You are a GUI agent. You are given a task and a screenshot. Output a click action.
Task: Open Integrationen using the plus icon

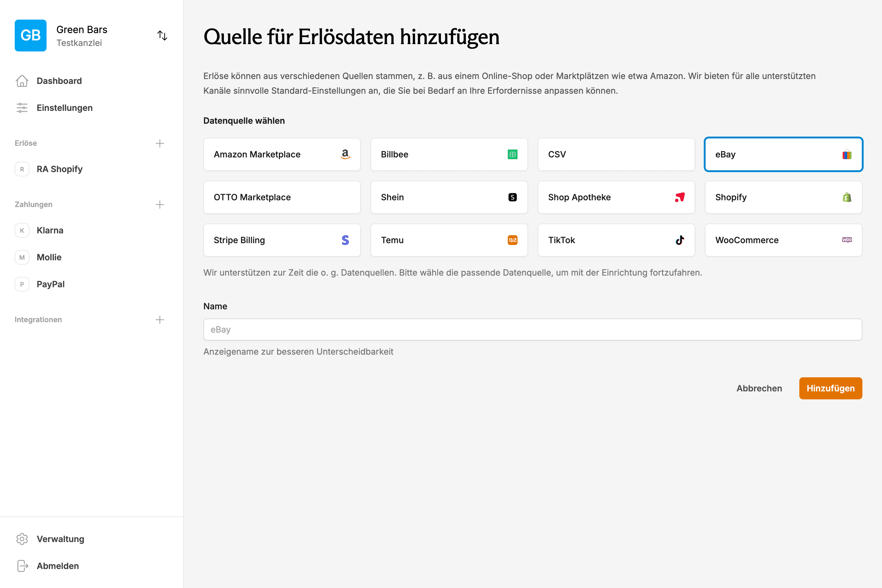point(160,319)
